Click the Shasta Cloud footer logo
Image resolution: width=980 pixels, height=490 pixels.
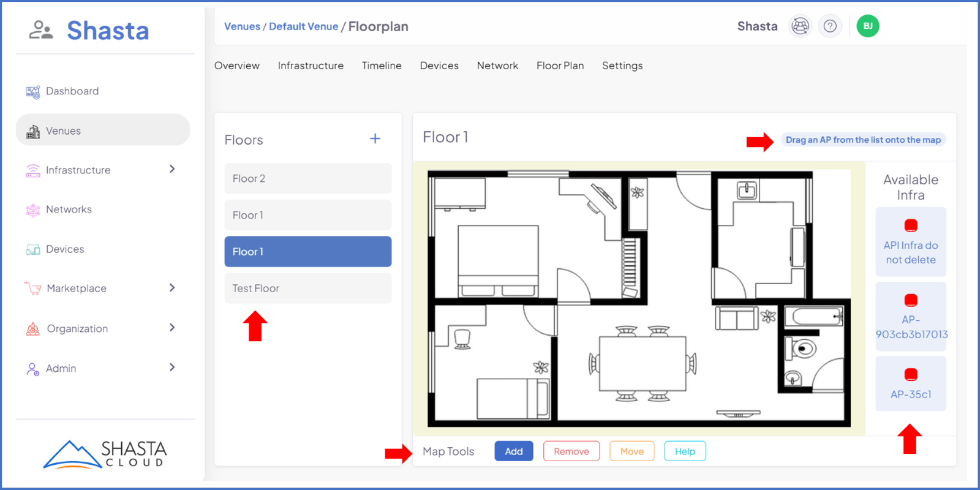pos(105,454)
